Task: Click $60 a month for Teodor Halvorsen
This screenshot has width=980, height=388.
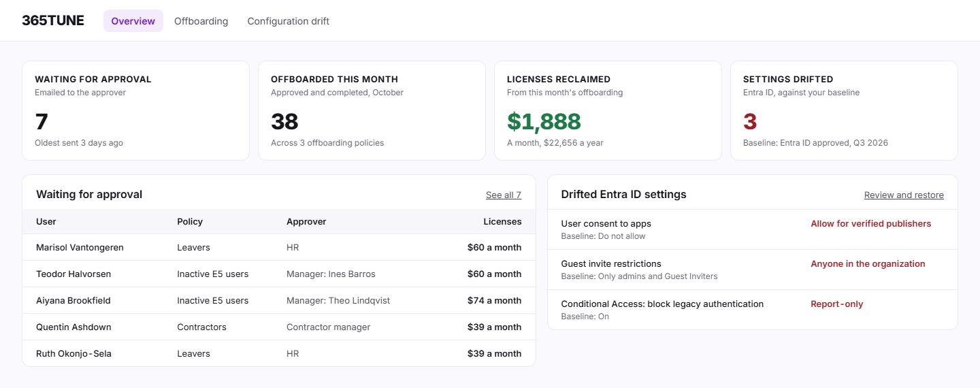Action: click(494, 274)
